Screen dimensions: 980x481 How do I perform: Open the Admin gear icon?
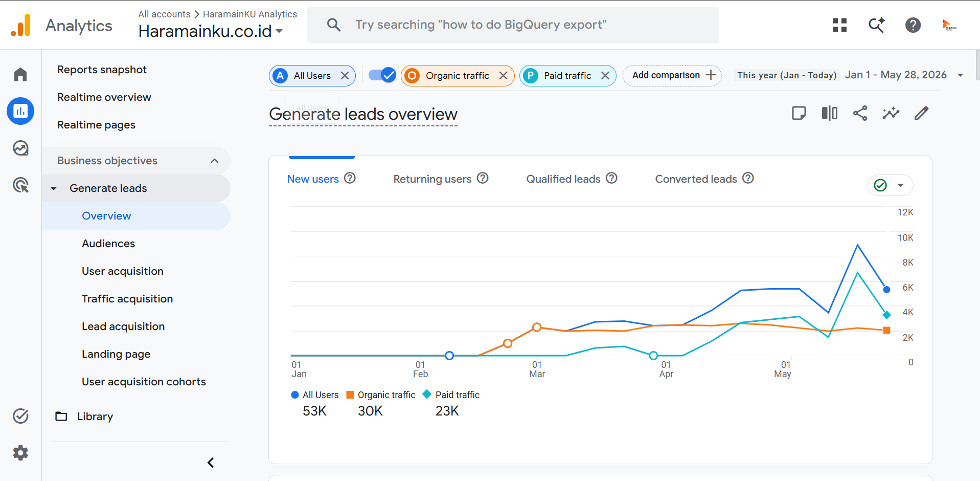coord(20,453)
